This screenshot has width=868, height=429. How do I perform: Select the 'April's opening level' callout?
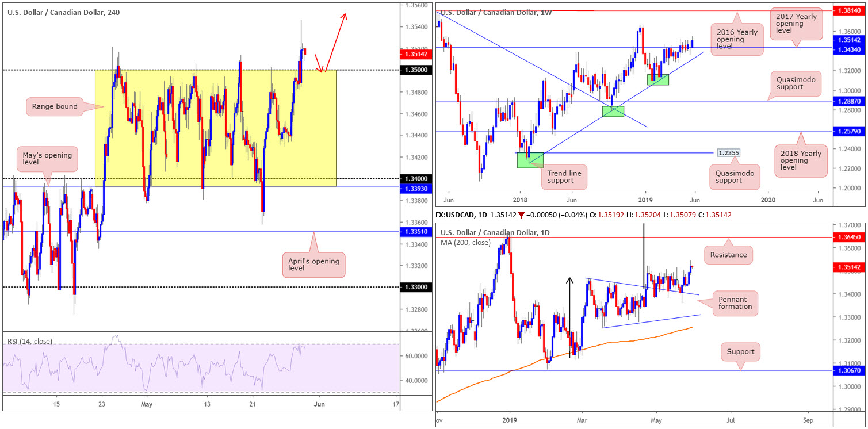[313, 265]
